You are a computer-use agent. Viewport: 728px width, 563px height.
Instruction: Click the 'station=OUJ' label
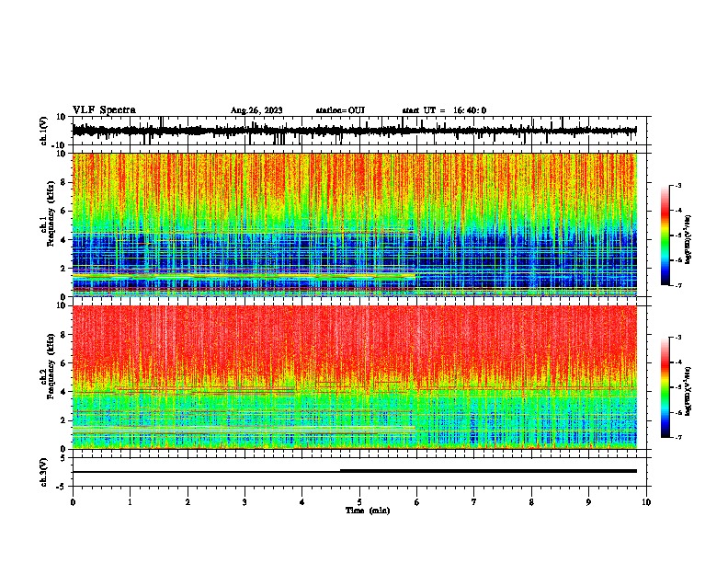[x=340, y=110]
